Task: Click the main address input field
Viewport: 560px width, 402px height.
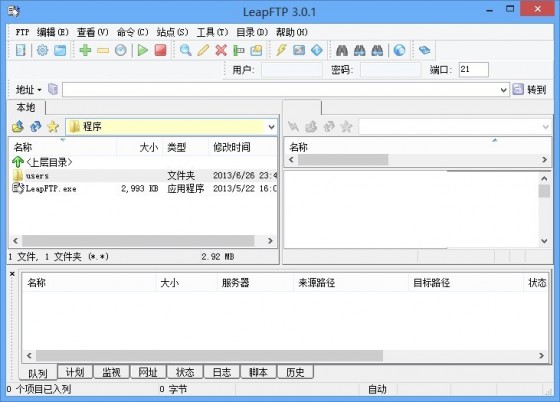Action: 286,90
